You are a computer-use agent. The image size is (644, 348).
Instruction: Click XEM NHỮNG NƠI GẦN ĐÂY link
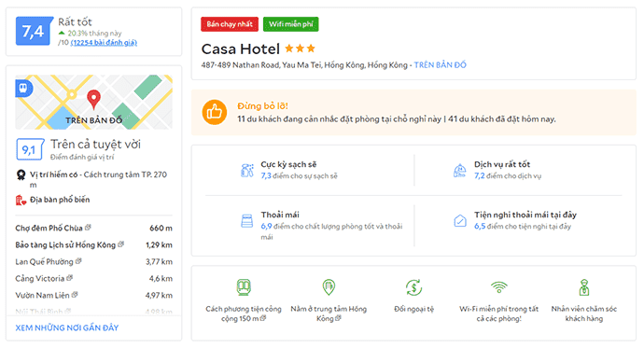[x=67, y=327]
